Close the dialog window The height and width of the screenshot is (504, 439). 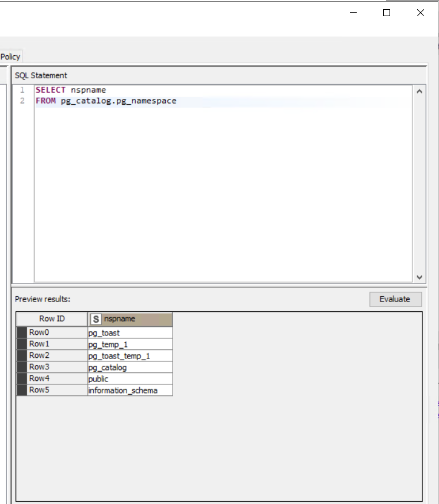click(x=421, y=13)
